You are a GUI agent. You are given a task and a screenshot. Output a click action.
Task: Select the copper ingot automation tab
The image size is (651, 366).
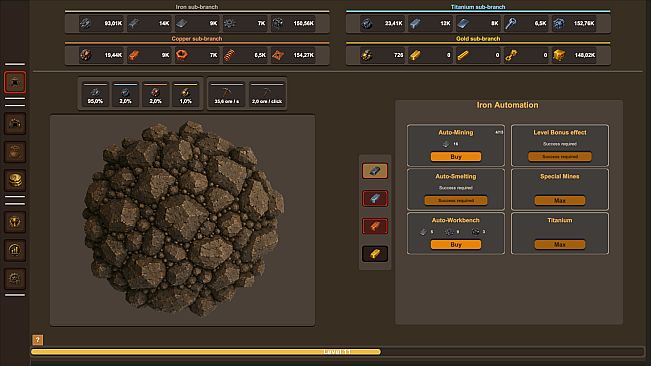coord(375,226)
